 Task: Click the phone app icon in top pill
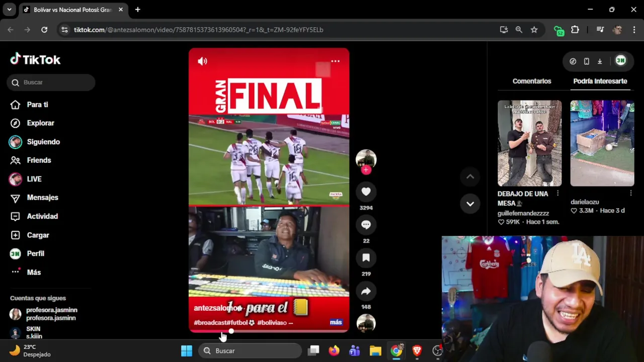click(586, 61)
